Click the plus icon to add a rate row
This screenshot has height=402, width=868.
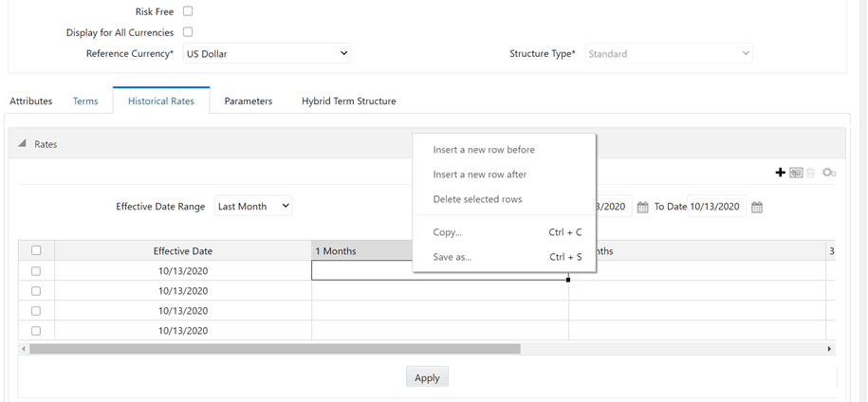click(780, 174)
